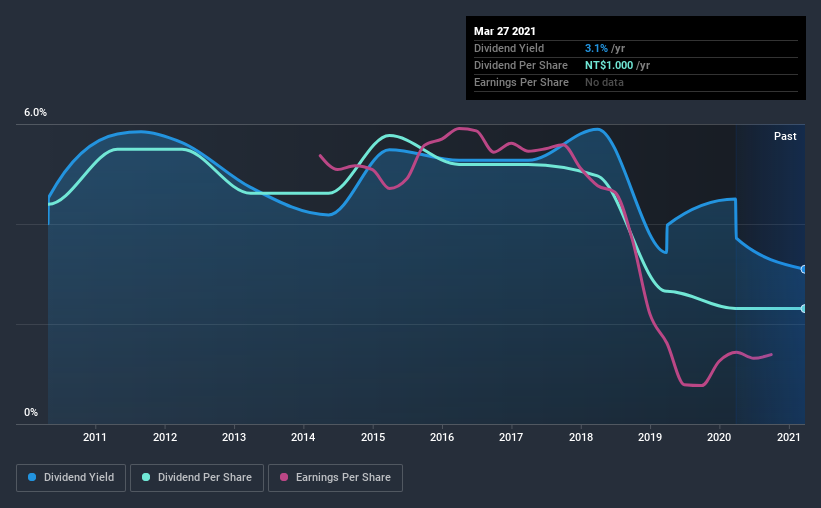Select the 2019 x-axis label
This screenshot has width=821, height=508.
point(650,437)
